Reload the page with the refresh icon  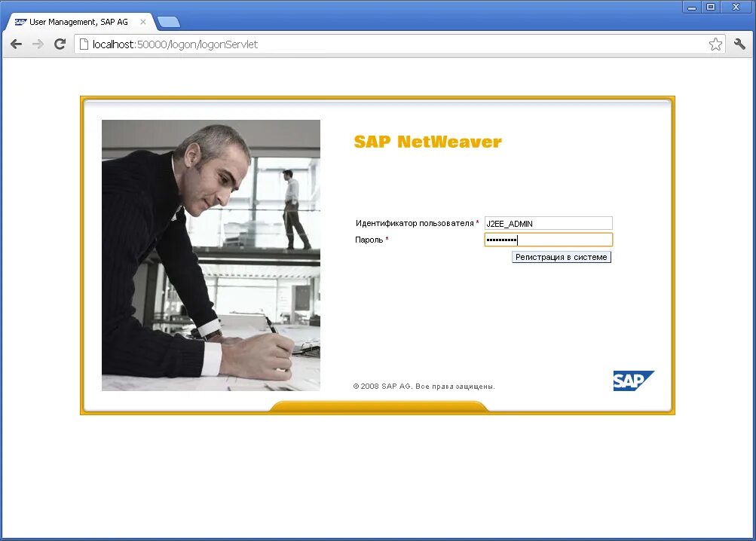pos(60,44)
